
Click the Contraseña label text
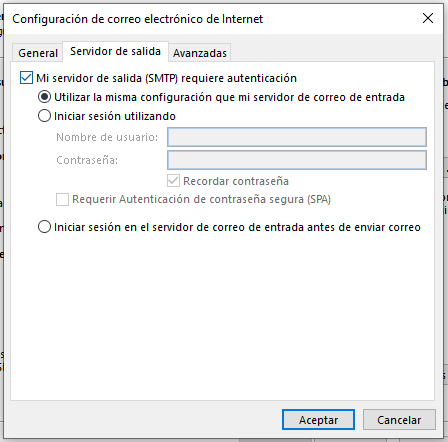tap(87, 160)
